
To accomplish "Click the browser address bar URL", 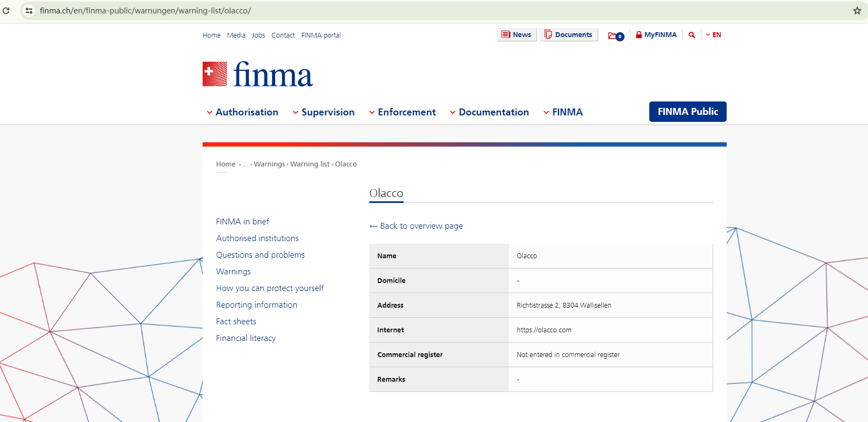I will point(145,11).
